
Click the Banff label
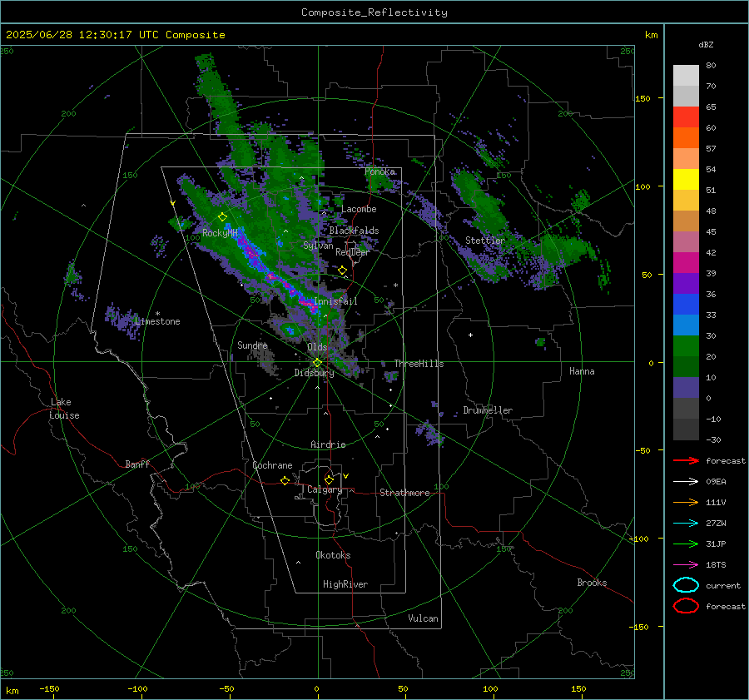137,464
